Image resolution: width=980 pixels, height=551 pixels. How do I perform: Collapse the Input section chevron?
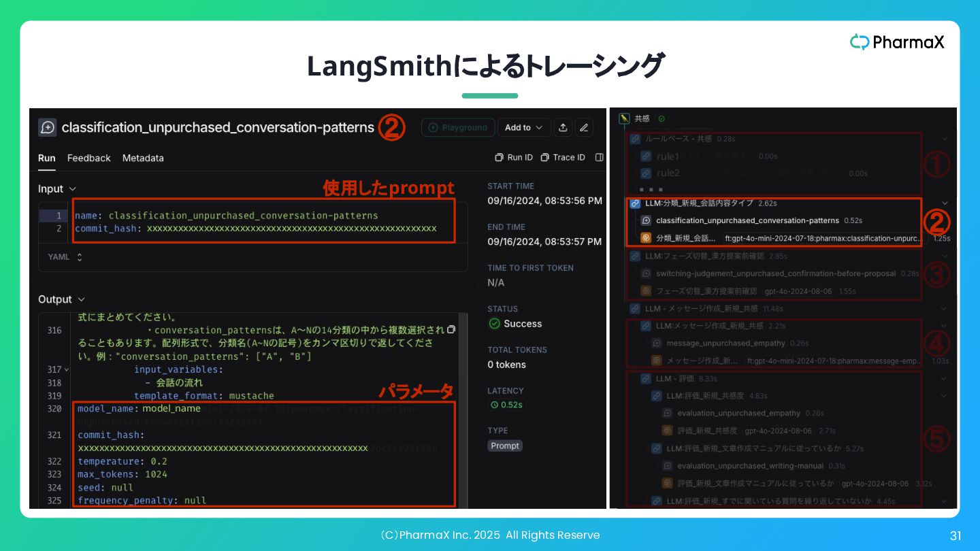click(x=73, y=189)
